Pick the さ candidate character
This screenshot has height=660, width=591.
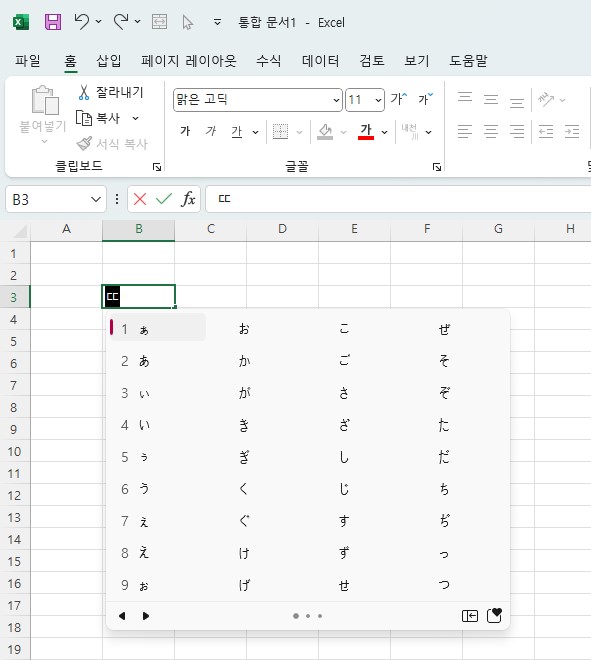tap(344, 393)
